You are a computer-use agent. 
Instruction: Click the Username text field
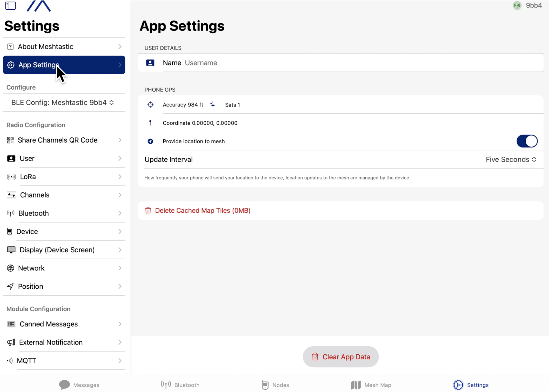tap(364, 63)
